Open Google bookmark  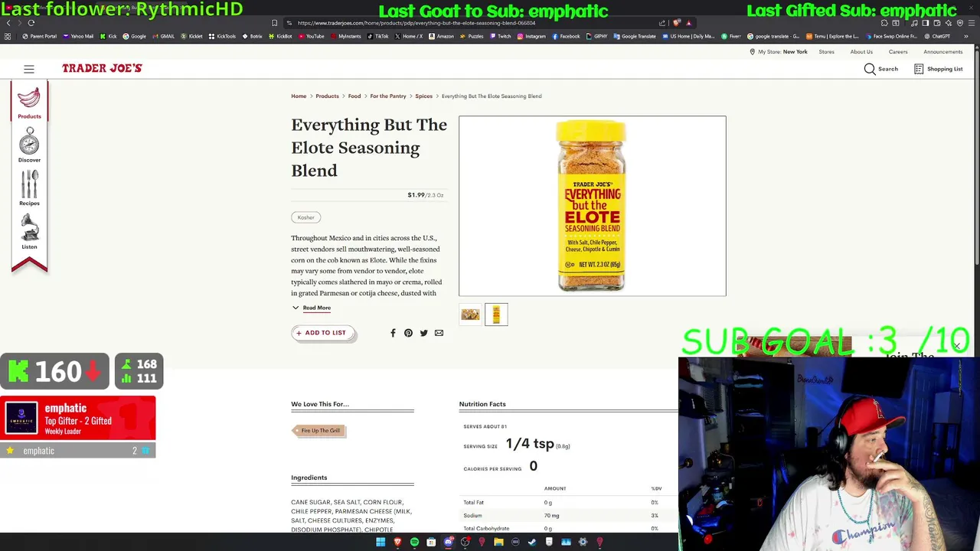pos(134,36)
